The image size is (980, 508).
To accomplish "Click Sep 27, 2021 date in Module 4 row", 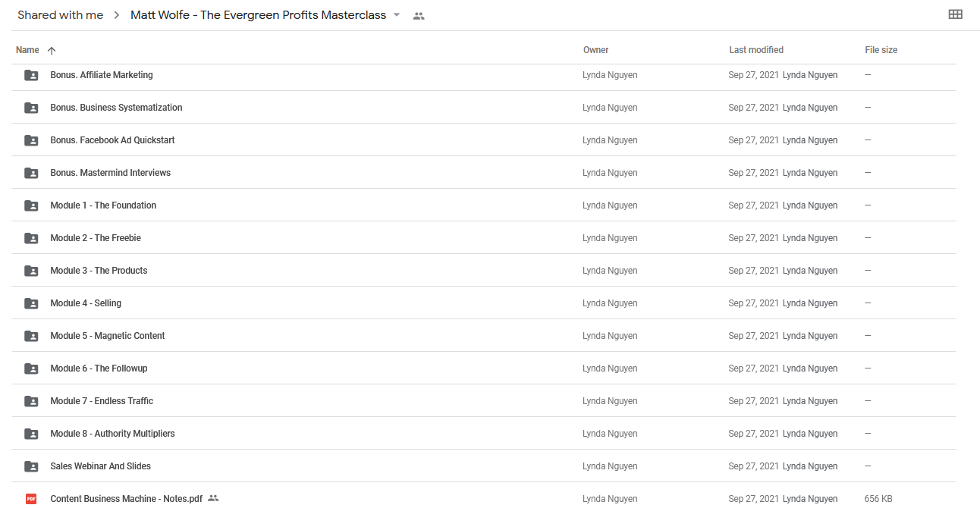I will click(754, 303).
